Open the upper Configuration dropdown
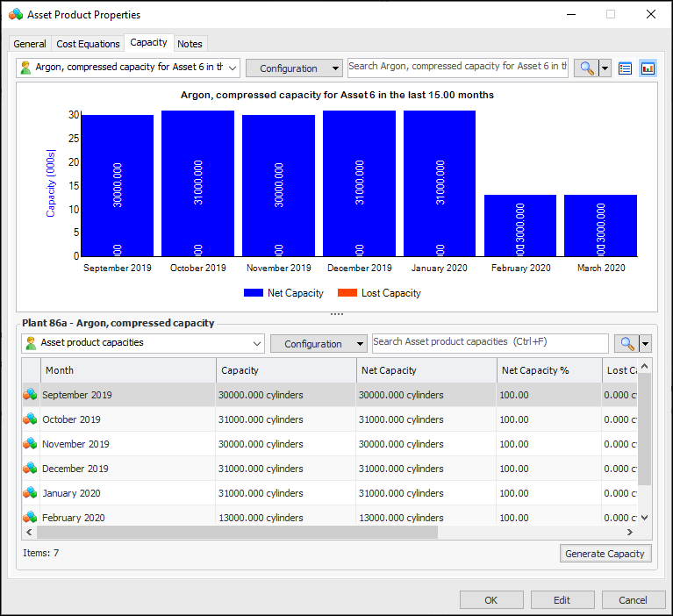673x616 pixels. point(294,68)
